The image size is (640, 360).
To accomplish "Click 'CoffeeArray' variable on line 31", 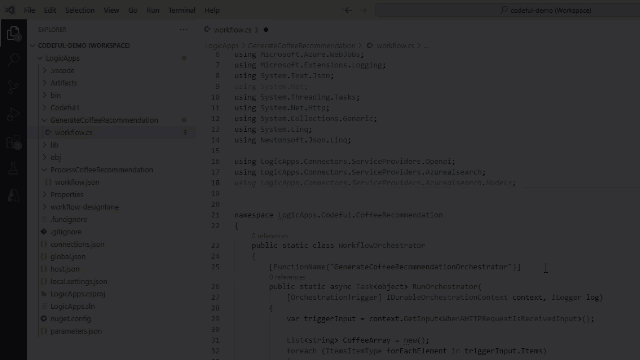I will point(367,340).
